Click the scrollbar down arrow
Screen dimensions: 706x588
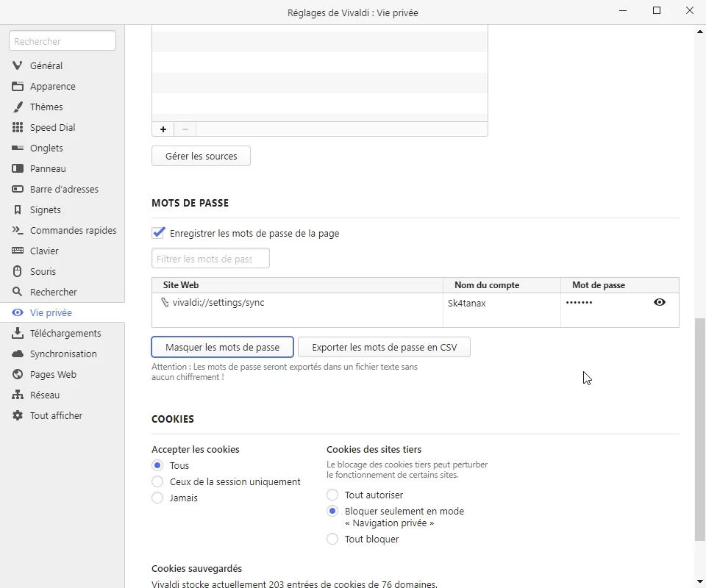coord(699,581)
